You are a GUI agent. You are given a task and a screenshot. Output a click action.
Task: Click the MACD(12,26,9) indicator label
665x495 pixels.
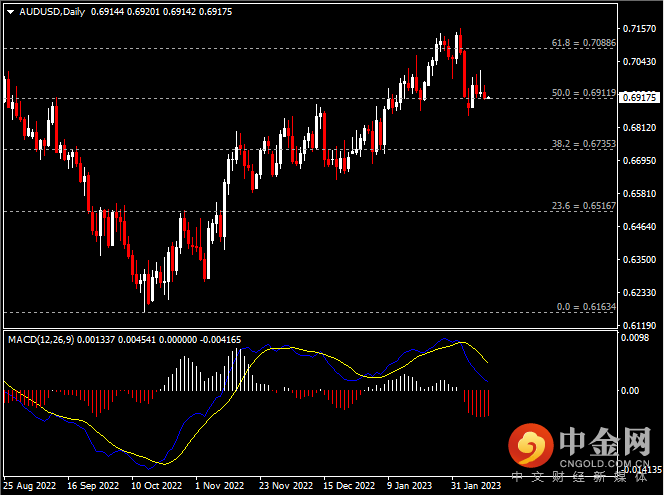46,340
